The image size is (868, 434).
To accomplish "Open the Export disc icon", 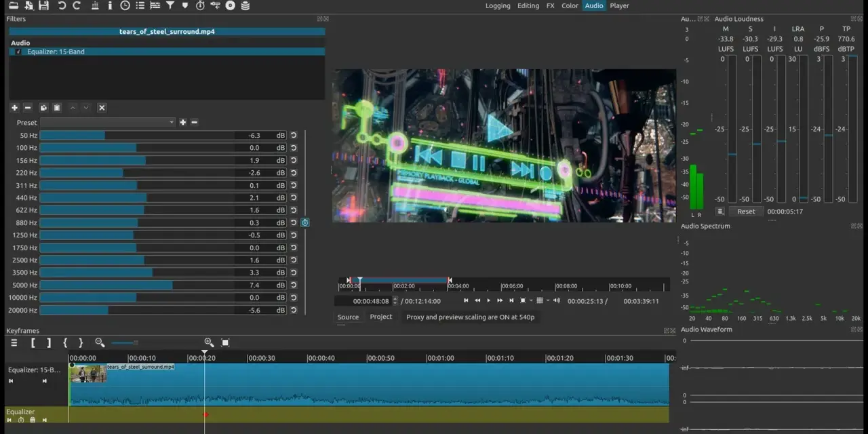I will pos(231,5).
